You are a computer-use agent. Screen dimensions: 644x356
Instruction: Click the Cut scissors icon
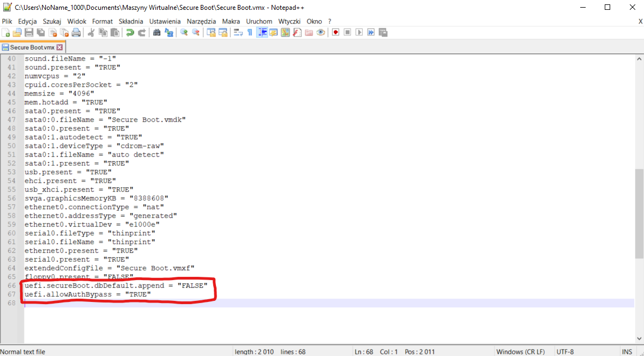(x=91, y=33)
